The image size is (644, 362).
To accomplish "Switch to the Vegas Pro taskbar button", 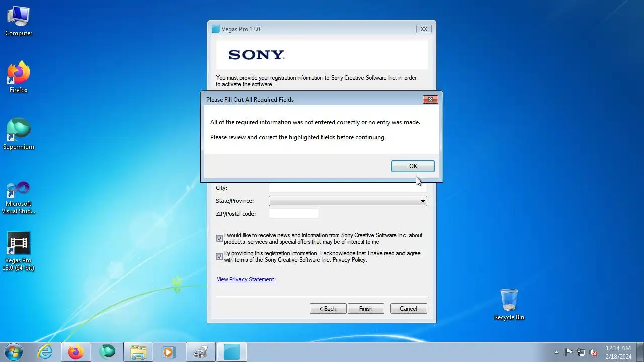I will 232,352.
